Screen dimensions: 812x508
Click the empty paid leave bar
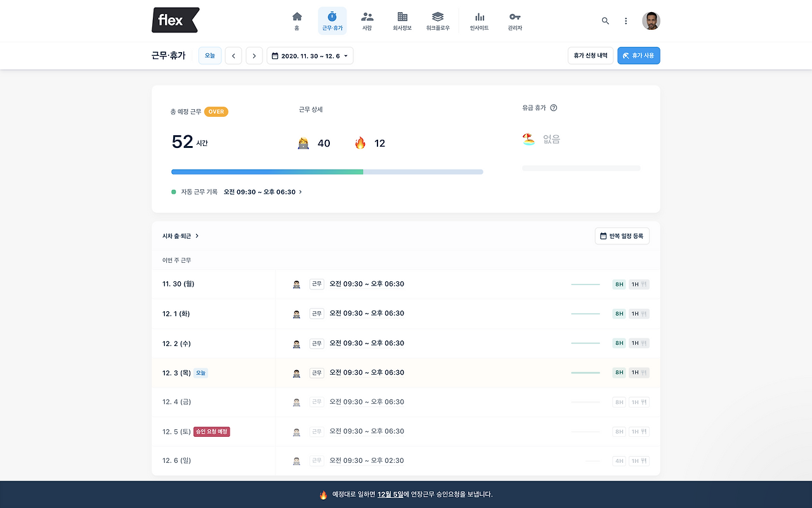[x=581, y=168]
